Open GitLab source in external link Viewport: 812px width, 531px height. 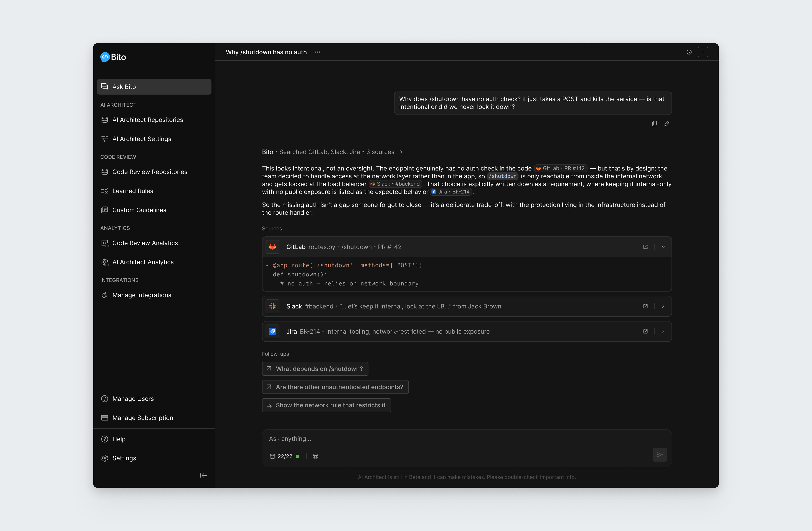click(x=645, y=247)
